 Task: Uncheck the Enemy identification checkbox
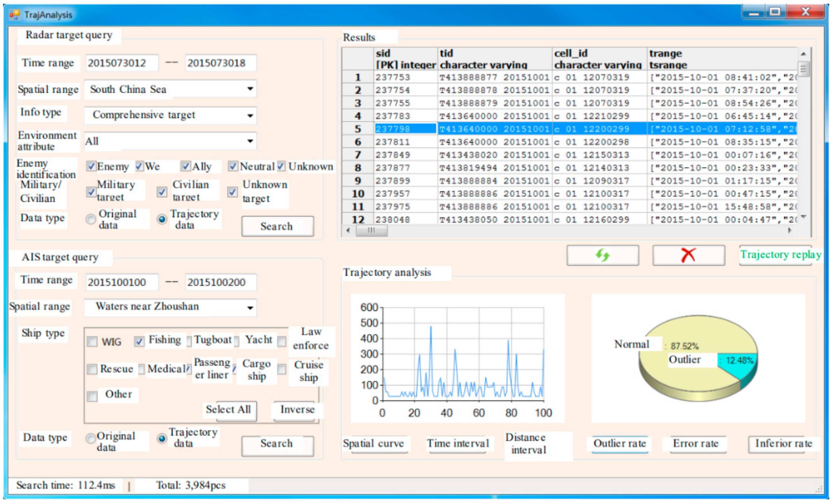click(91, 166)
